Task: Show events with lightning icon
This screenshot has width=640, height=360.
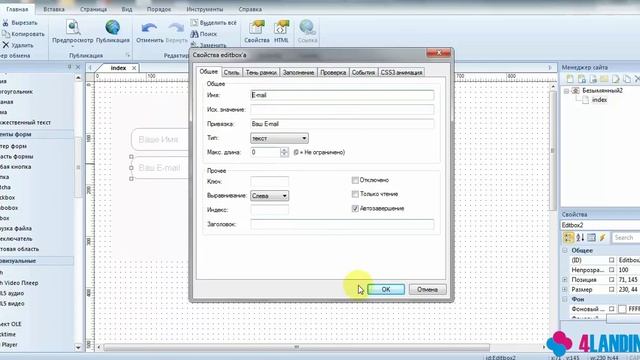Action: [602, 238]
